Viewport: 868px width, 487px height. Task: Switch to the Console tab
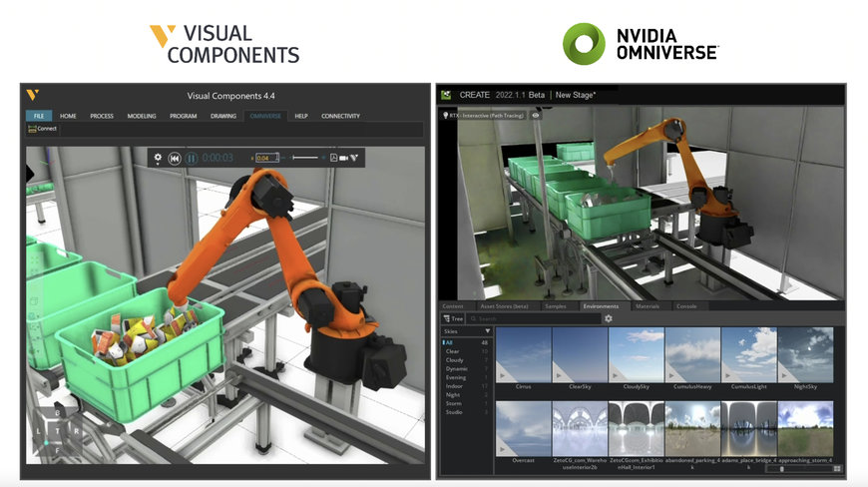point(686,306)
